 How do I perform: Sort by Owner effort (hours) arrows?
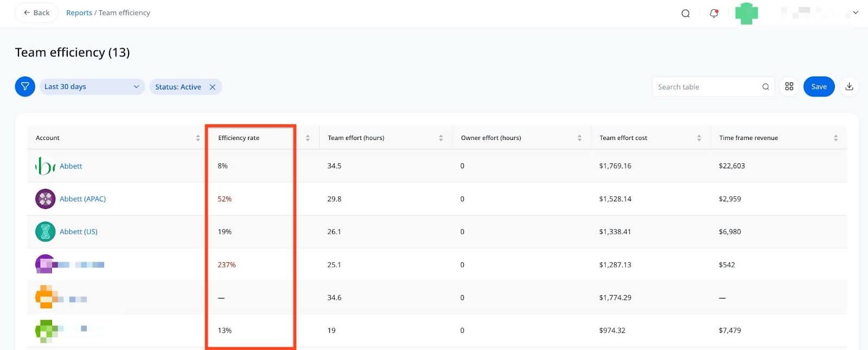tap(579, 138)
